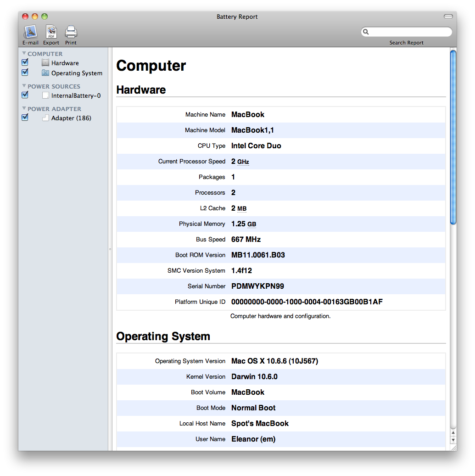The height and width of the screenshot is (476, 475).
Task: Click the resize grip at window corner
Action: tap(453, 448)
